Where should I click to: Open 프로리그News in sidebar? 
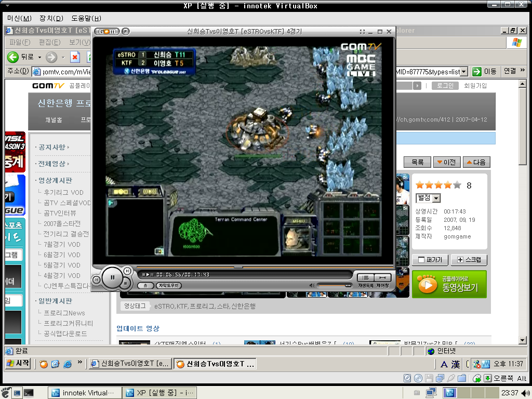(64, 313)
